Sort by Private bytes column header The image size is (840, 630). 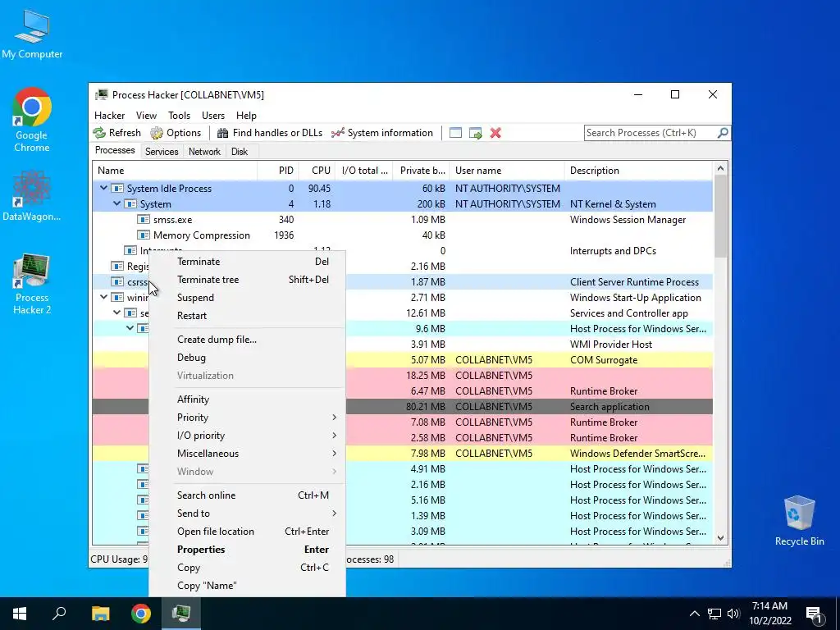(x=421, y=171)
